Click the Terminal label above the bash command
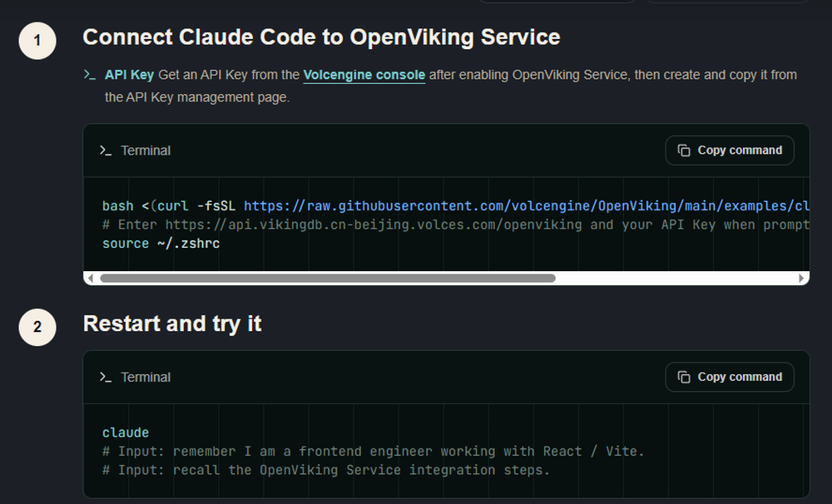 point(146,151)
